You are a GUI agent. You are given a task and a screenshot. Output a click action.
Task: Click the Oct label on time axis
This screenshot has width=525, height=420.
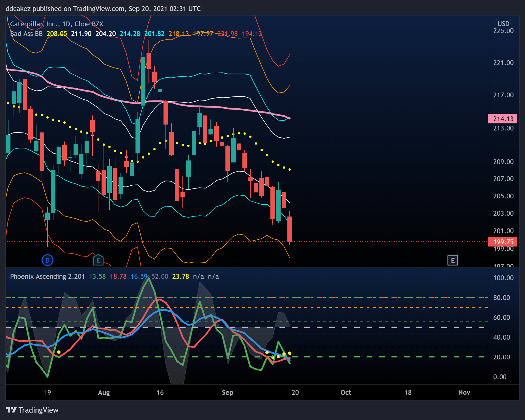tap(346, 393)
